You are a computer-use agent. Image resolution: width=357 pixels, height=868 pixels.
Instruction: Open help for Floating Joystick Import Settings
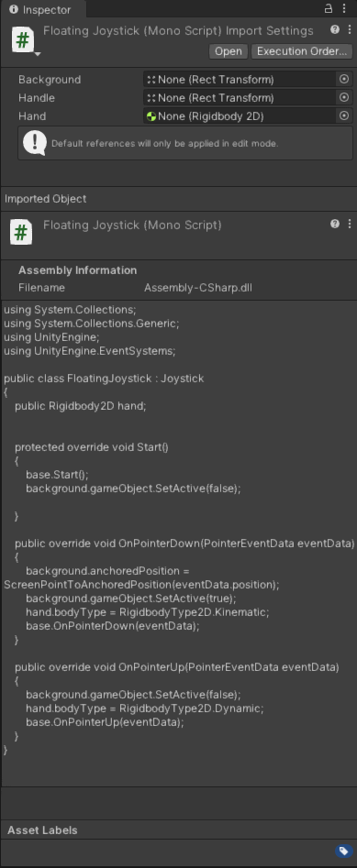click(335, 30)
